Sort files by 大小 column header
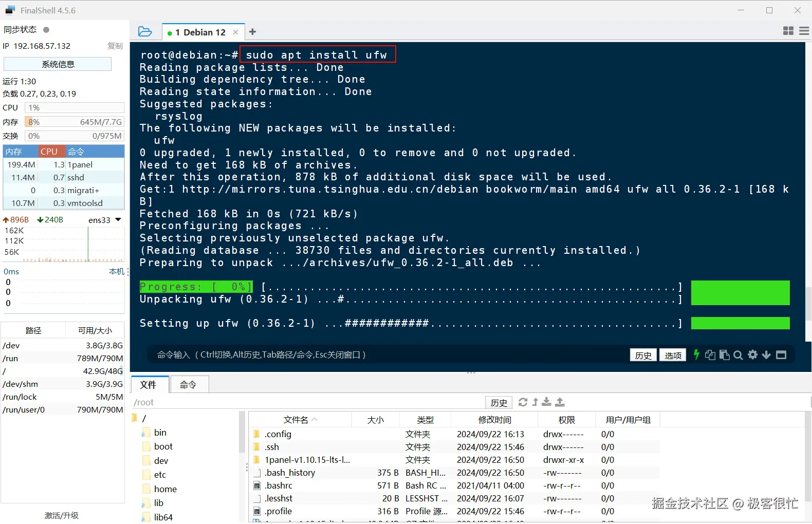This screenshot has height=524, width=812. click(x=376, y=420)
